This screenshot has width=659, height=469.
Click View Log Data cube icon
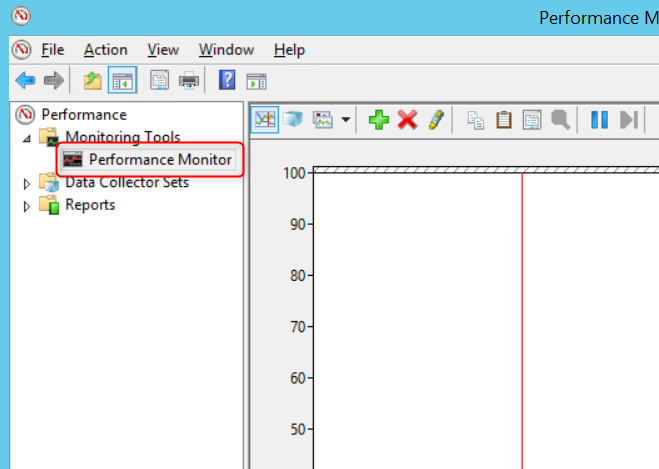293,120
